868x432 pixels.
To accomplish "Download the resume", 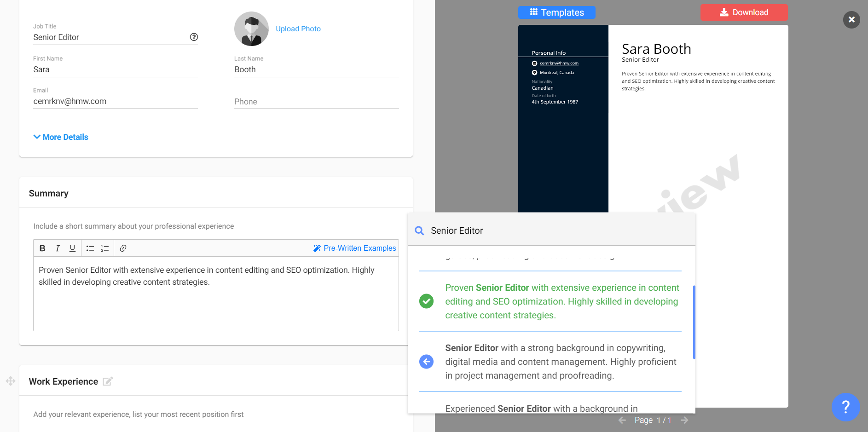I will point(744,12).
